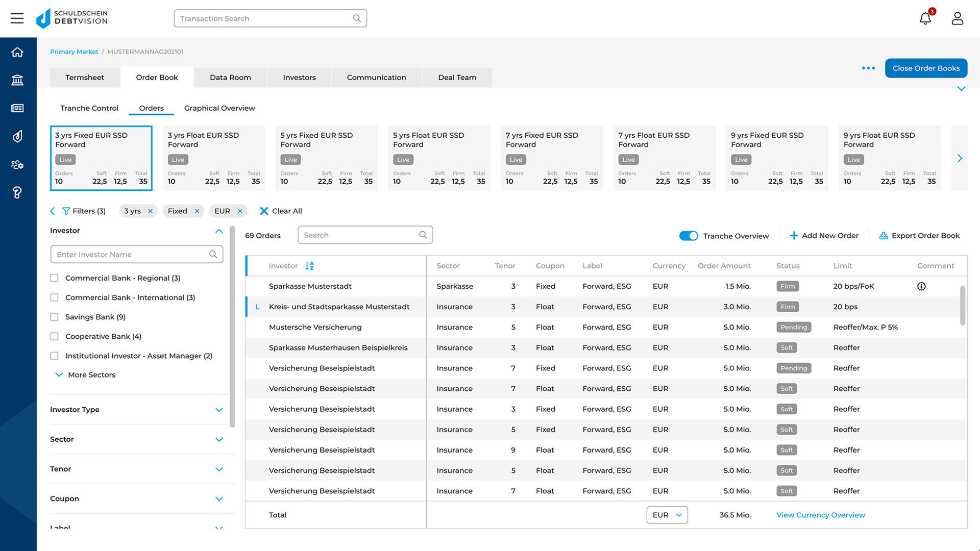Click the Close Order Books button
980x551 pixels.
[x=926, y=68]
